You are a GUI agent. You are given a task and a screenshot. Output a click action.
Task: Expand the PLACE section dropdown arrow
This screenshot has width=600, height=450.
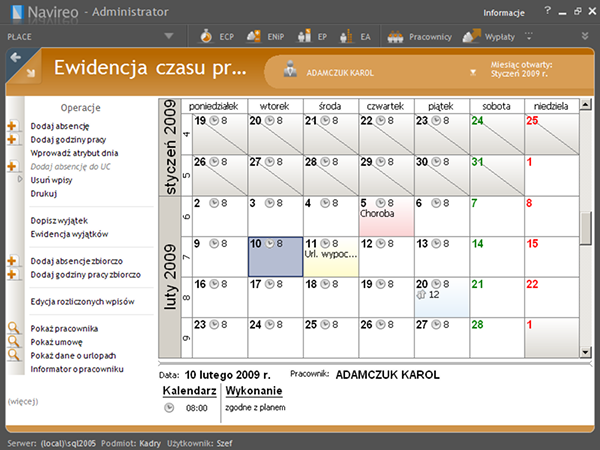168,37
